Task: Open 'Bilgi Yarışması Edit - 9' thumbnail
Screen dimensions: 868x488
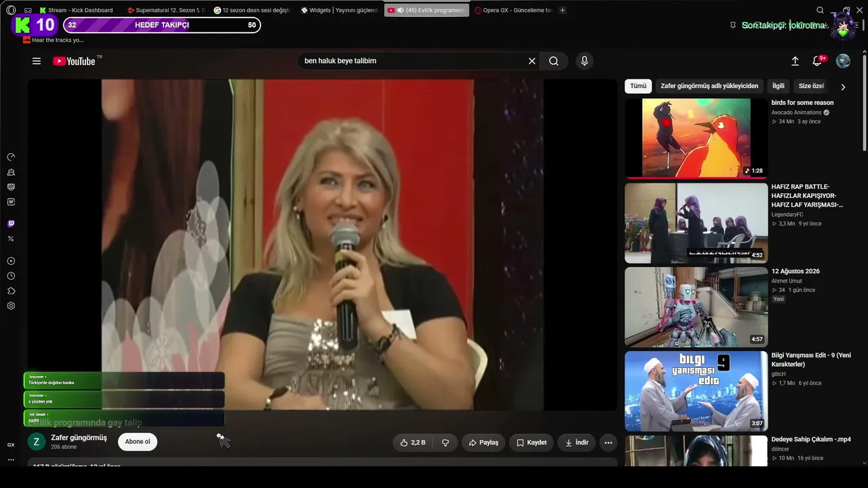Action: (x=696, y=391)
